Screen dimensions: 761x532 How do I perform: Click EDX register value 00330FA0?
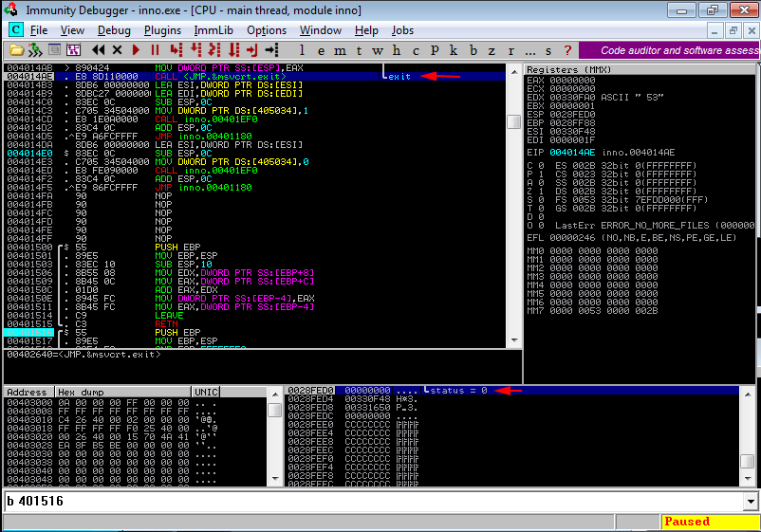(572, 97)
